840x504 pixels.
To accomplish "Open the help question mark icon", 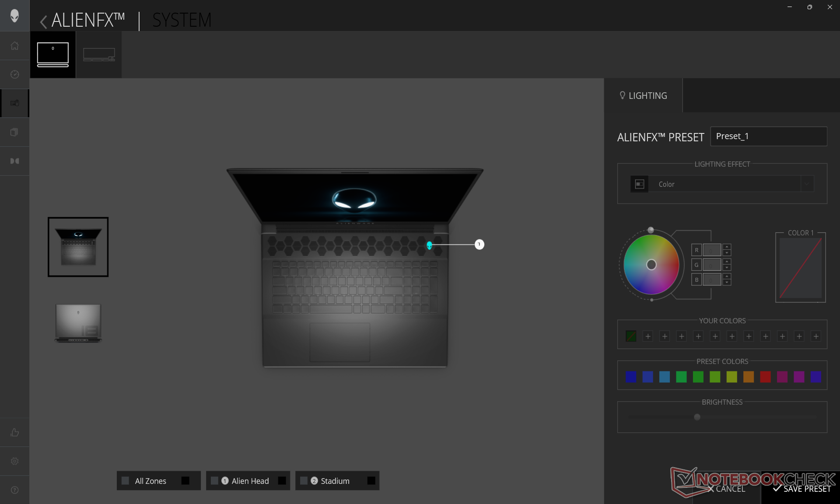I will point(14,490).
